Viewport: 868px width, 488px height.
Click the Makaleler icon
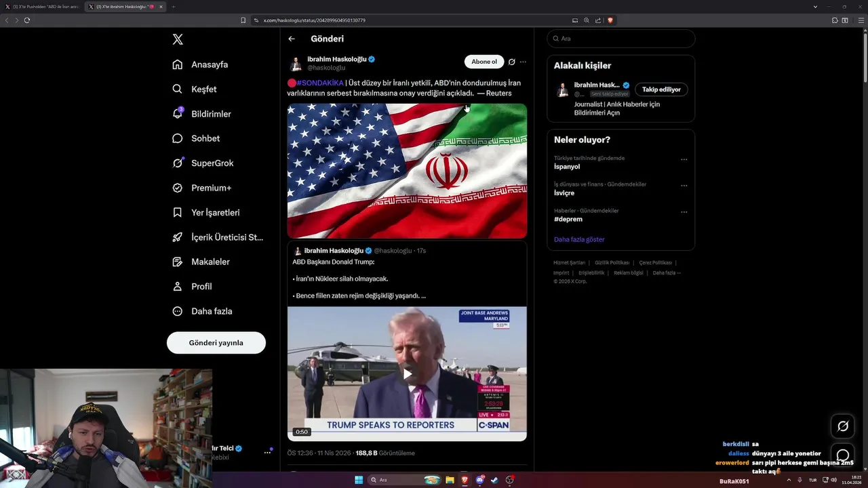[x=178, y=262]
